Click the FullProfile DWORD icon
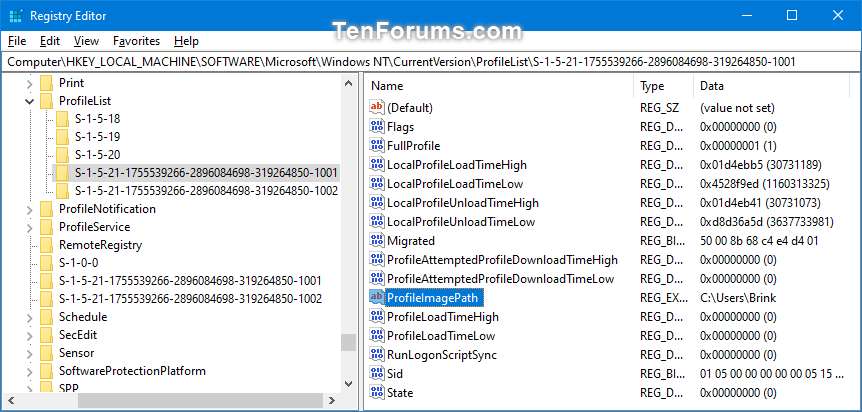 (x=377, y=146)
